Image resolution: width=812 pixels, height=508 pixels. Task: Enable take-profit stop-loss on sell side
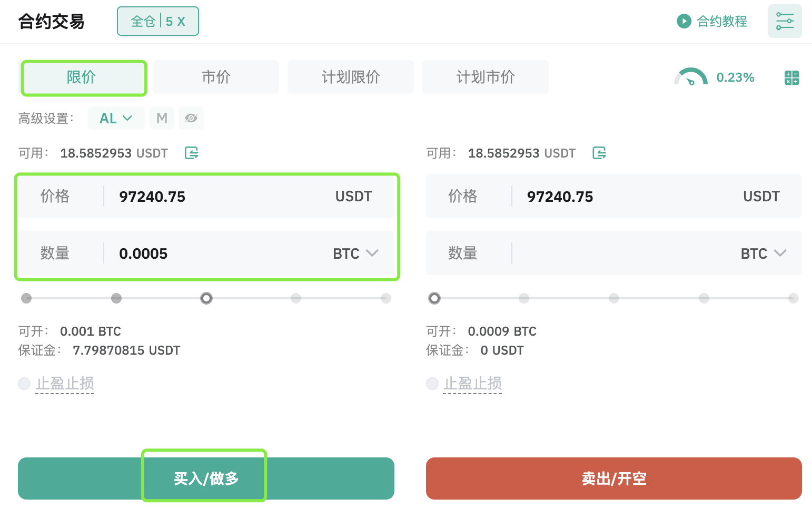432,383
